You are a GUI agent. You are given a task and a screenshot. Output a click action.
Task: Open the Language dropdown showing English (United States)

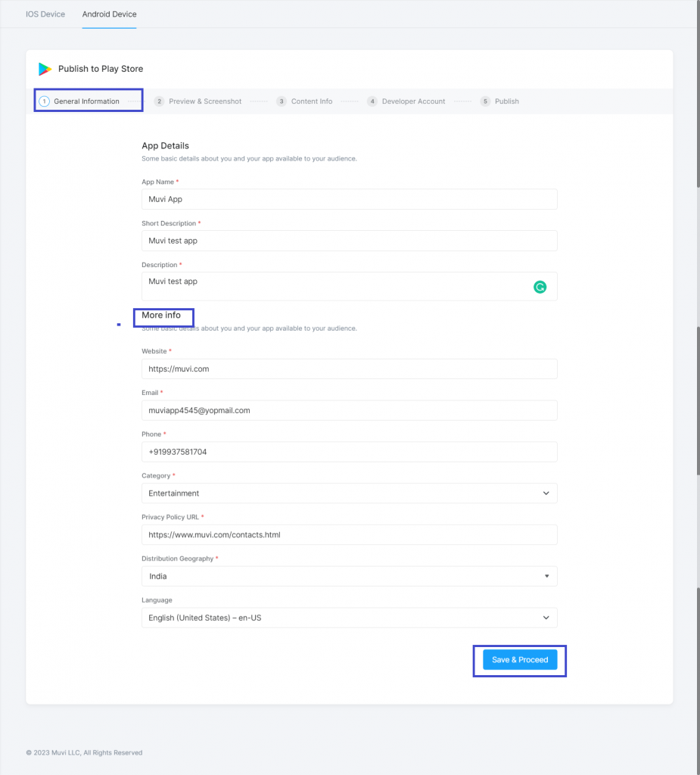pyautogui.click(x=348, y=618)
